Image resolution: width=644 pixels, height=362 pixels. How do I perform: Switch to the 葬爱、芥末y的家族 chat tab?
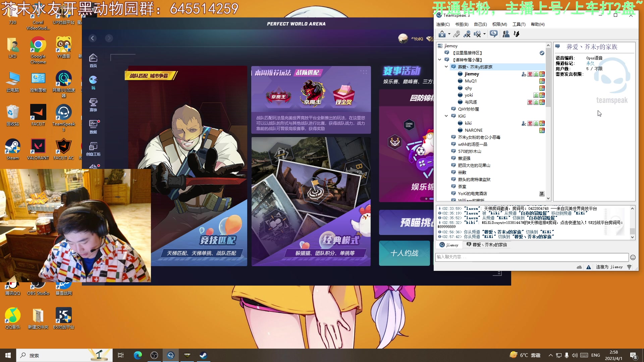(487, 245)
